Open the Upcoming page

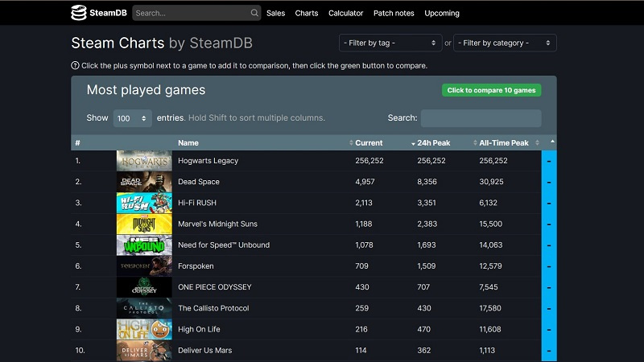tap(442, 13)
